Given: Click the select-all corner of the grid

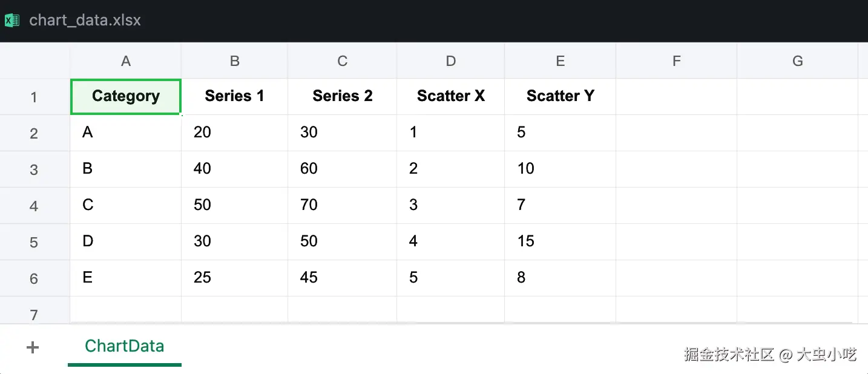Looking at the screenshot, I should [35, 61].
